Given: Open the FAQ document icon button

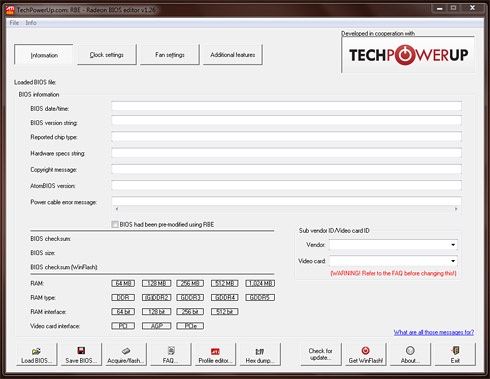Looking at the screenshot, I should pos(170,355).
